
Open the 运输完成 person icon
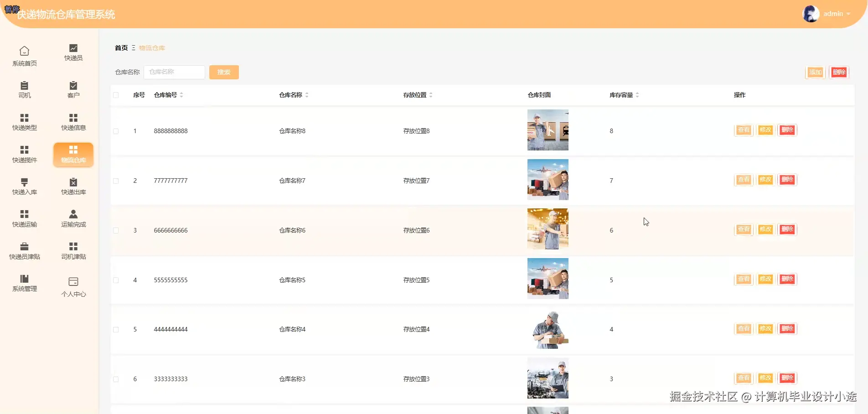click(73, 214)
